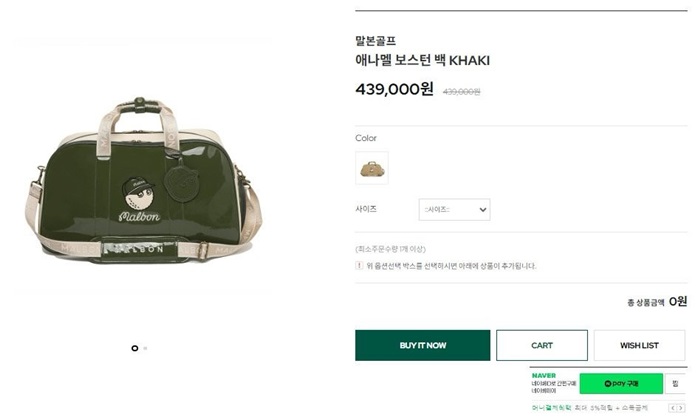Open the 사이즈 size dropdown
Screen dimensions: 700x419
pos(454,209)
